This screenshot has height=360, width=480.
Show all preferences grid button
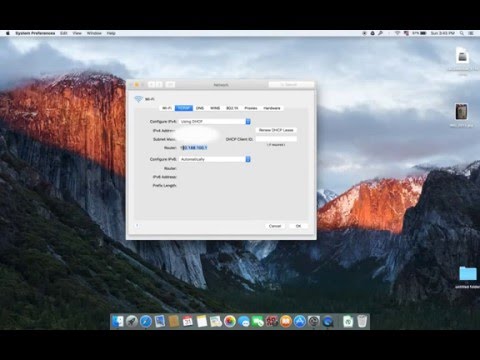pos(170,85)
